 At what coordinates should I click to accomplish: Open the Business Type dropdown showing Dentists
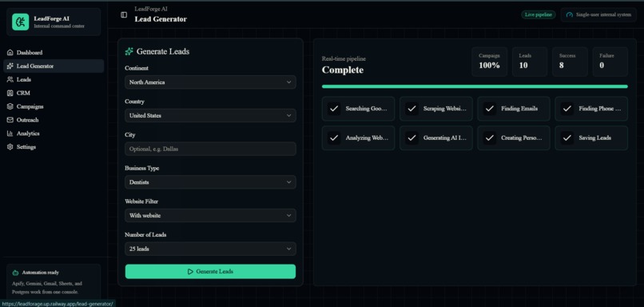tap(210, 182)
